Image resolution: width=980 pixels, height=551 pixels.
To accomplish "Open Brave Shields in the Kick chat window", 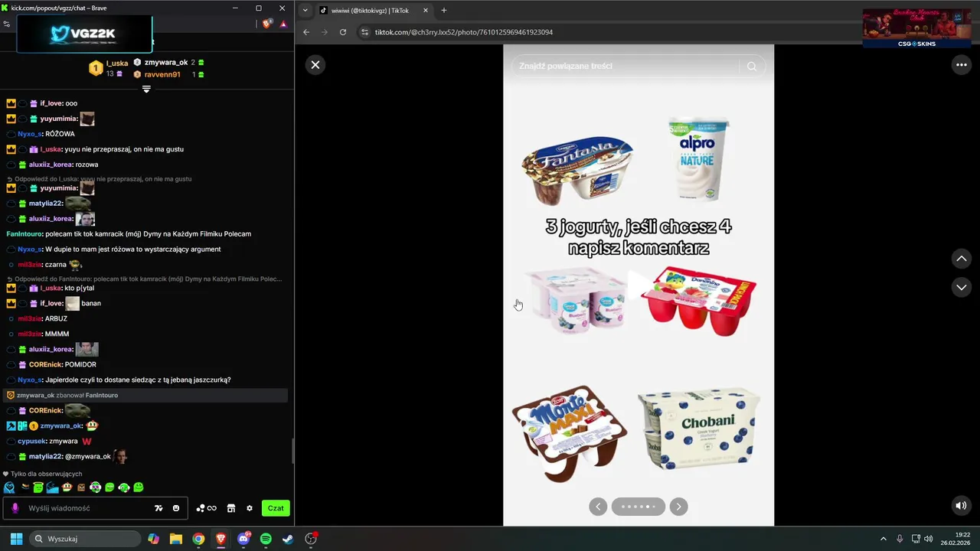I will coord(266,24).
